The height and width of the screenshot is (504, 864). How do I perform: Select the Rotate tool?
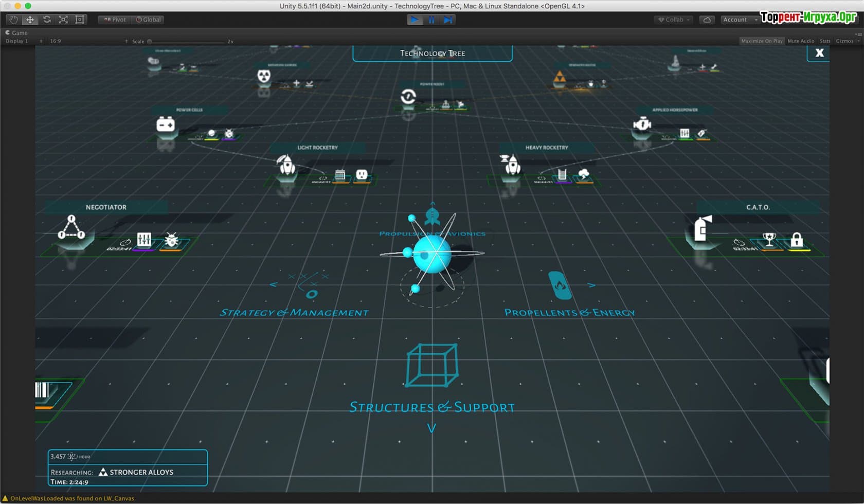(x=47, y=20)
